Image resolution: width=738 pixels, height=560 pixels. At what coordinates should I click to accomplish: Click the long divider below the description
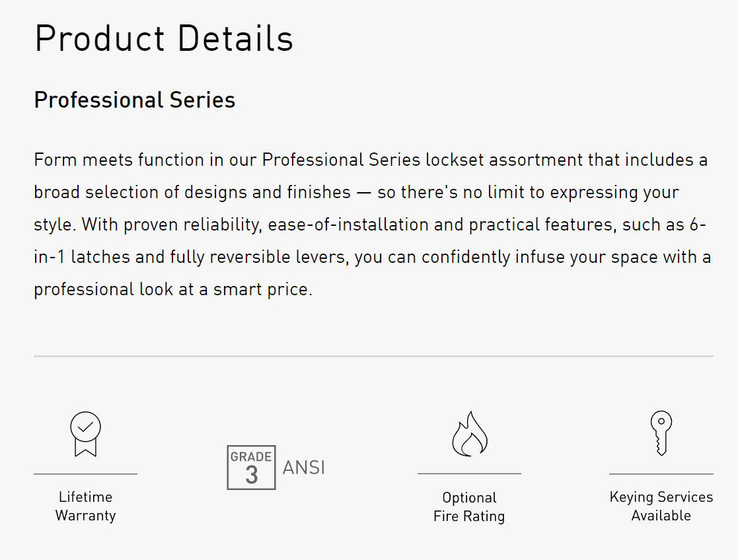pos(373,356)
